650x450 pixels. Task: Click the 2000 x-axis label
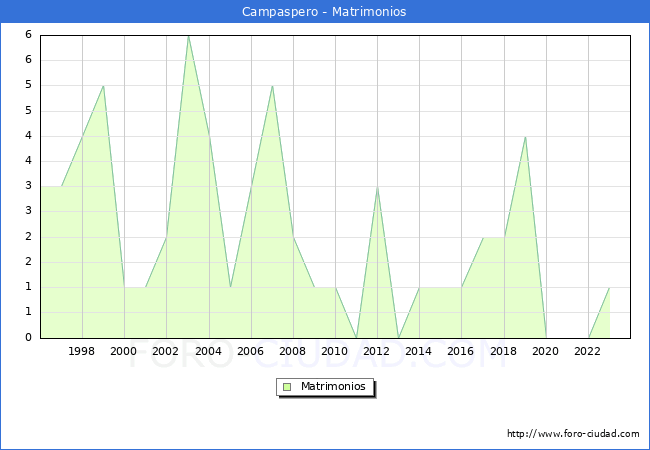point(124,351)
